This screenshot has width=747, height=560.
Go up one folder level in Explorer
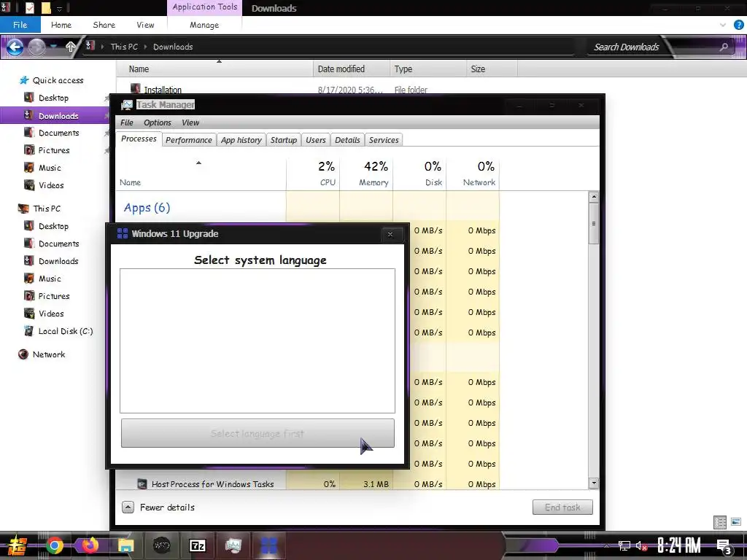(x=71, y=46)
